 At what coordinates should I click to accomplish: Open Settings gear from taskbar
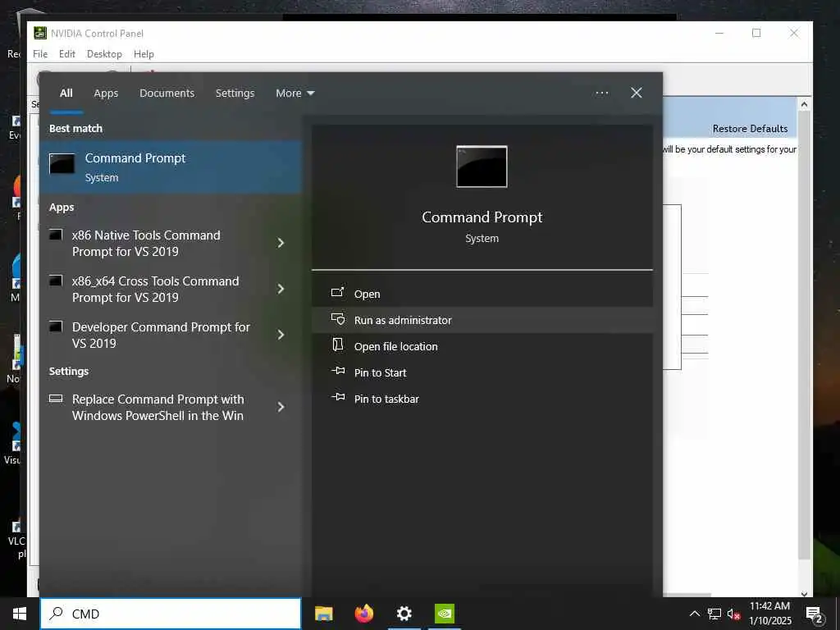404,614
